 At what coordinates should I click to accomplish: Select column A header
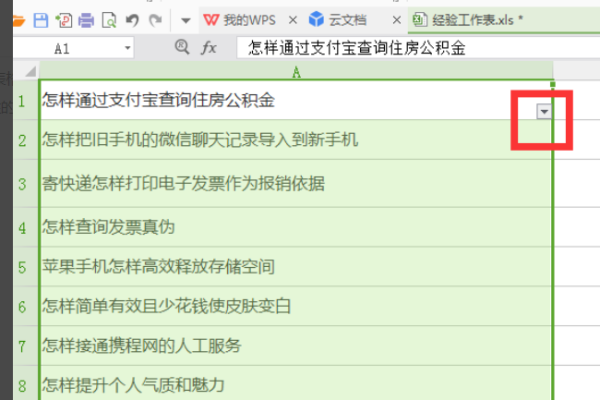tap(296, 71)
